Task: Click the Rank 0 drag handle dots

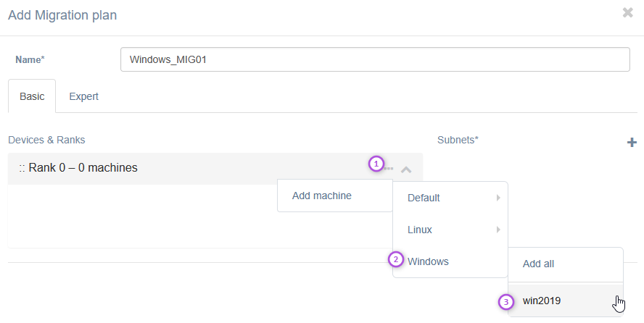Action: click(22, 168)
